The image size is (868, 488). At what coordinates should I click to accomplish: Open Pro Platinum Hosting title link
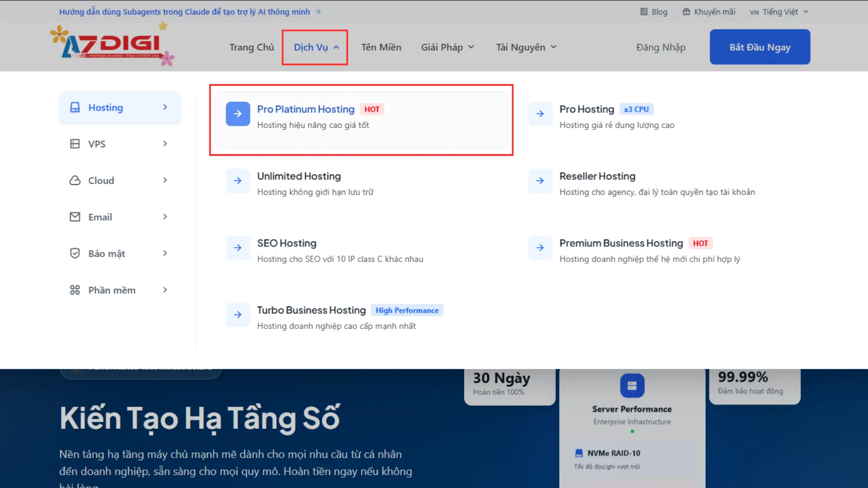pos(306,109)
